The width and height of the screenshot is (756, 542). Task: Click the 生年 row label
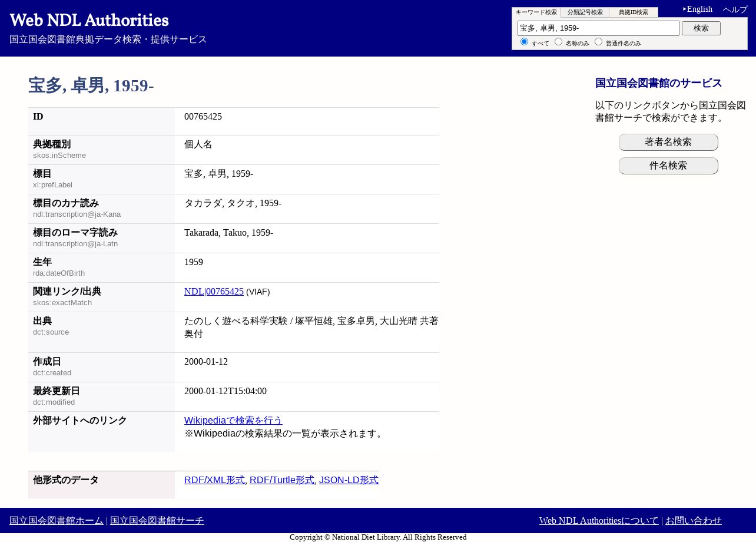[42, 262]
